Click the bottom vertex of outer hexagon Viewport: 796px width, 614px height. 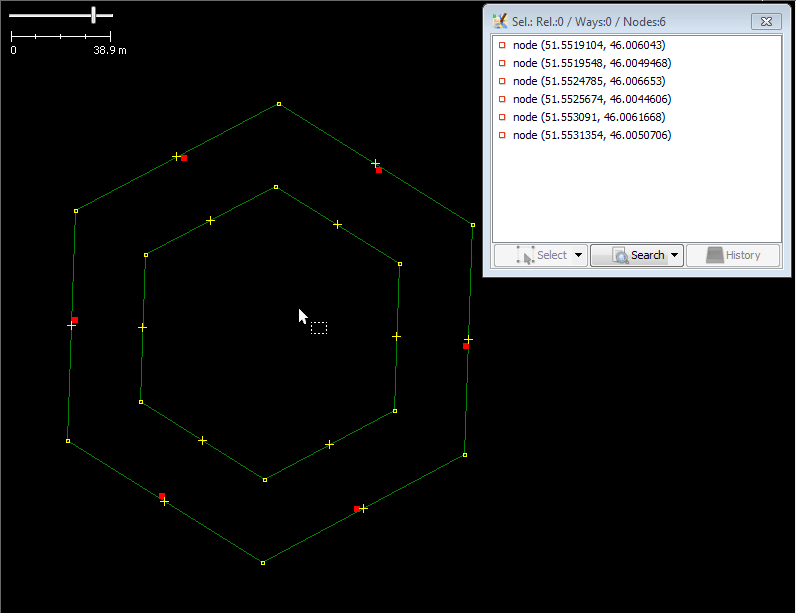point(263,563)
